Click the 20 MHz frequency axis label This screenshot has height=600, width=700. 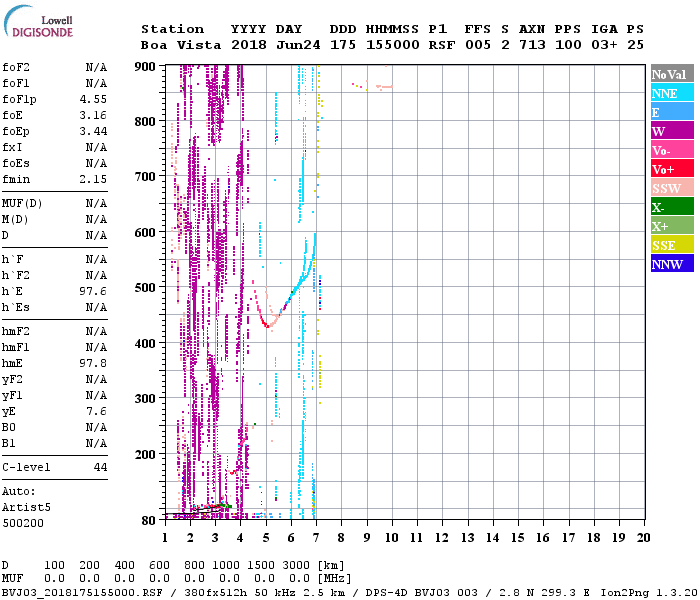point(643,538)
